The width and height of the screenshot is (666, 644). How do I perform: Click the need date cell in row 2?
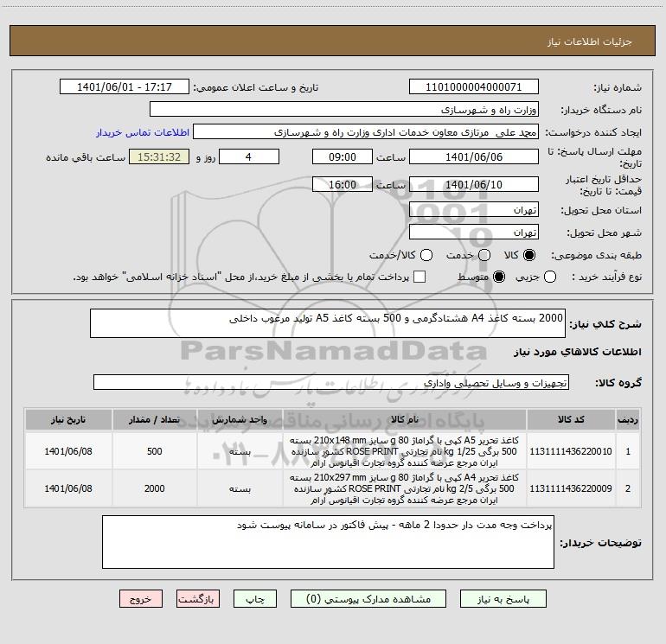pyautogui.click(x=68, y=488)
